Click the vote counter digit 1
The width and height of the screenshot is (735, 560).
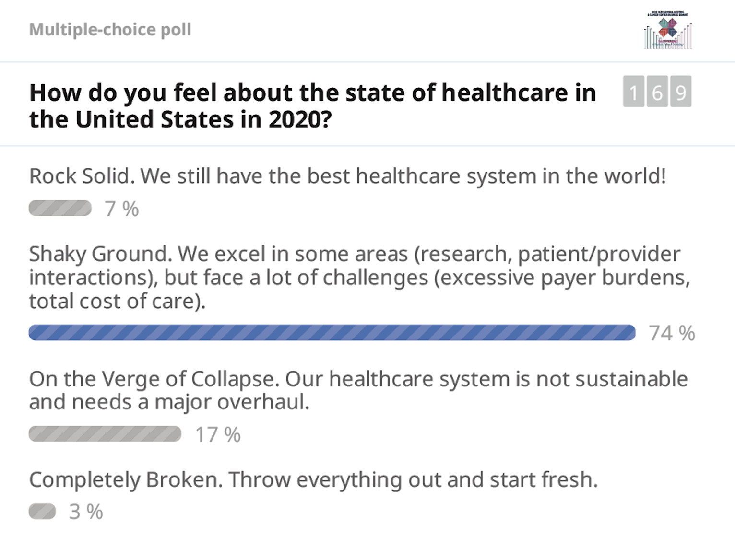click(633, 91)
